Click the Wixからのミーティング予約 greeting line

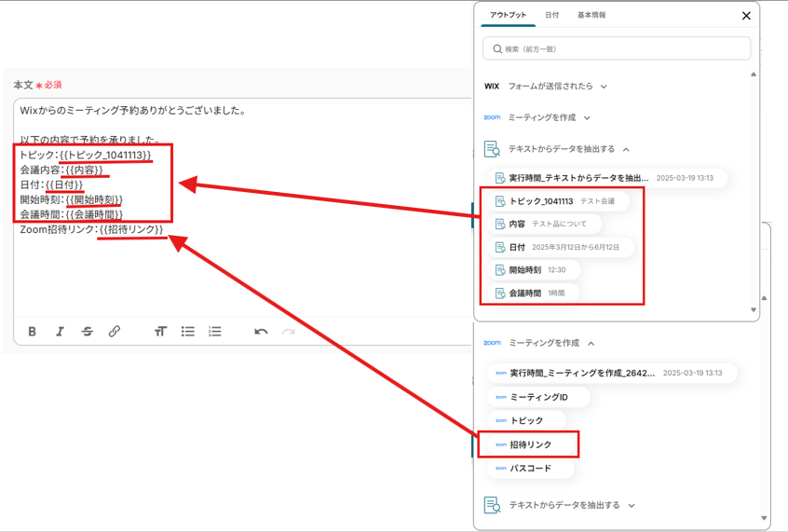[132, 111]
